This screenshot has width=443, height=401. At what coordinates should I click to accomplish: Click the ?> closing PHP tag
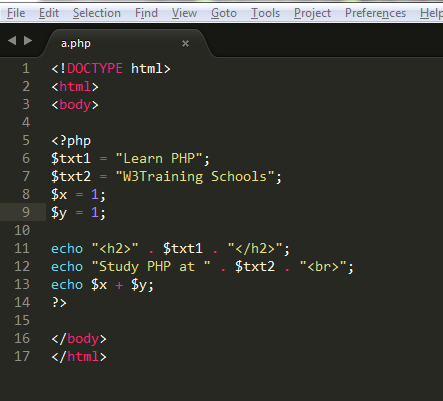pos(59,303)
